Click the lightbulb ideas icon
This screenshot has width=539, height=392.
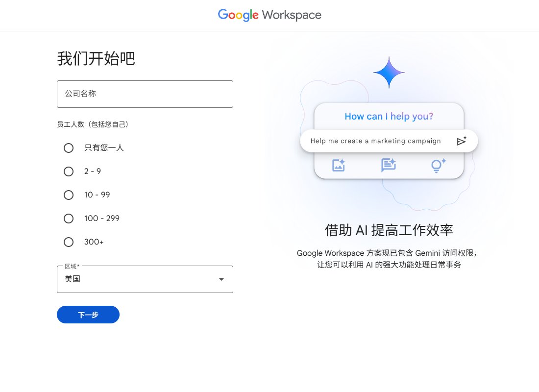438,166
